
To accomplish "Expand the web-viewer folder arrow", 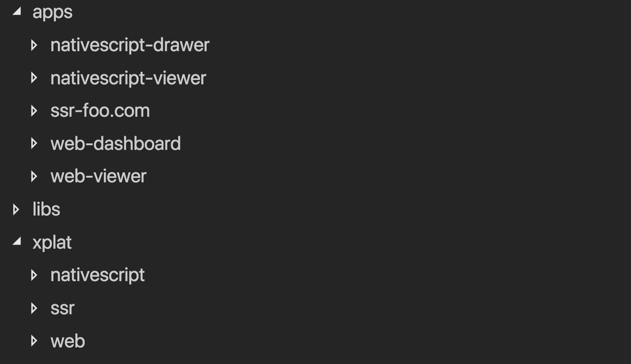I will tap(34, 176).
